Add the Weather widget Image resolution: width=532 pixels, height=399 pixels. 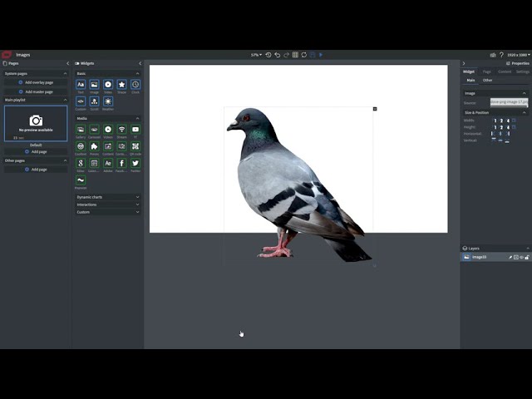pyautogui.click(x=108, y=101)
